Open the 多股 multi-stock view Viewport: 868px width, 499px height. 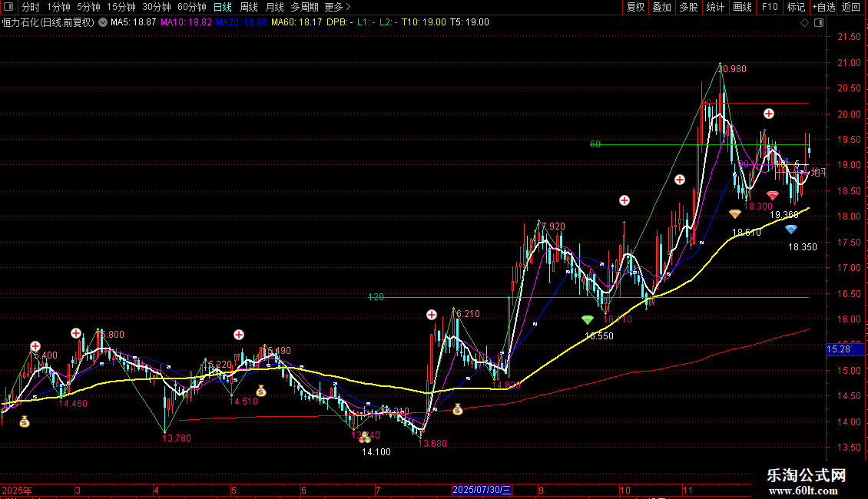point(688,7)
